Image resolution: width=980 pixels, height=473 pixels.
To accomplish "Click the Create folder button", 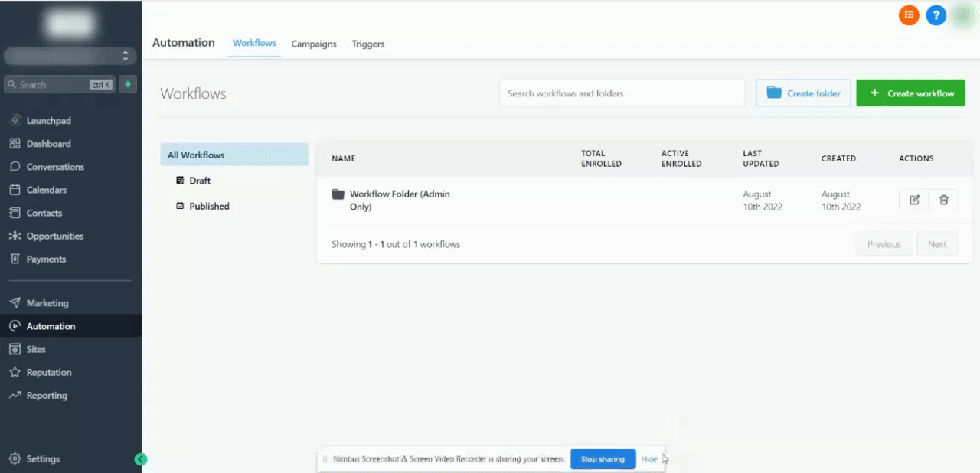I will coord(803,93).
